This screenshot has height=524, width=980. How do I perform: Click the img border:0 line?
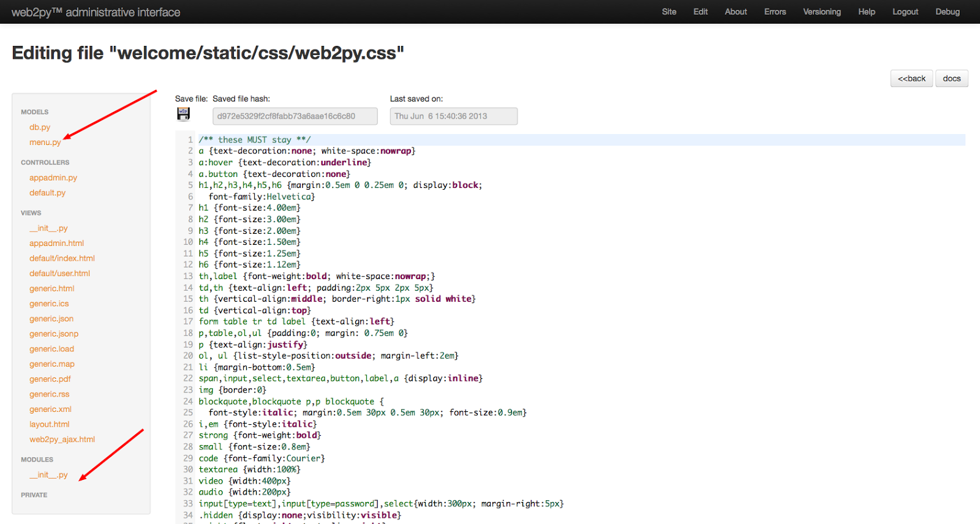pyautogui.click(x=232, y=391)
